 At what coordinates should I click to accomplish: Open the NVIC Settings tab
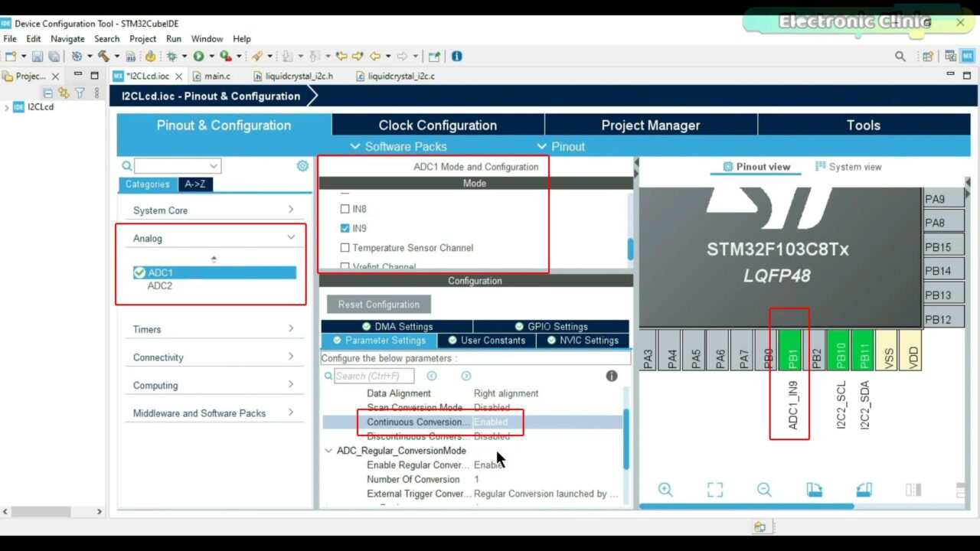click(583, 341)
